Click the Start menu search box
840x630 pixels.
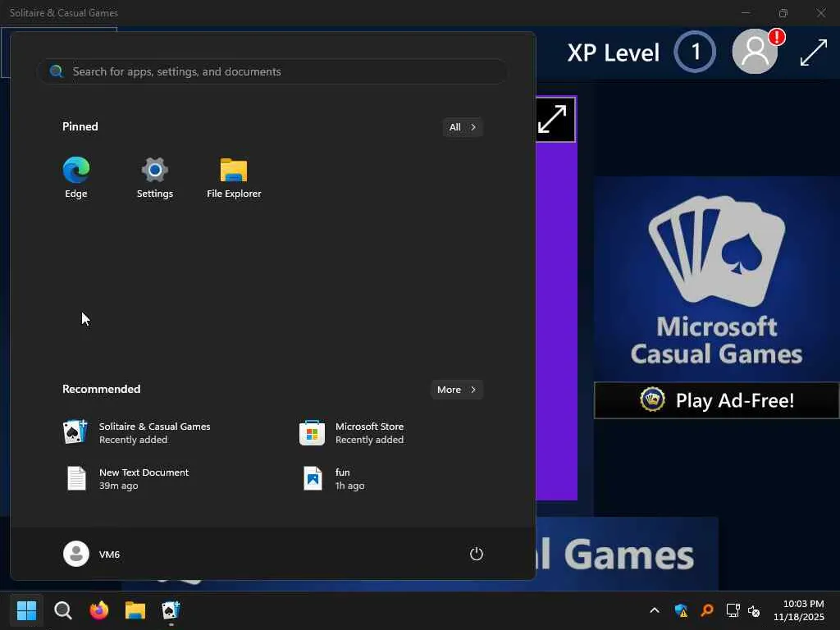(272, 71)
